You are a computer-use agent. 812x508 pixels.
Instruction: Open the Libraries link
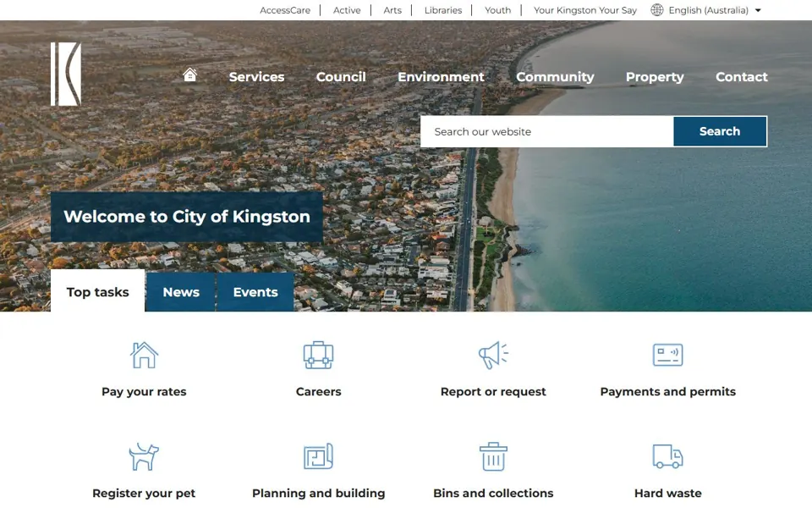tap(442, 10)
